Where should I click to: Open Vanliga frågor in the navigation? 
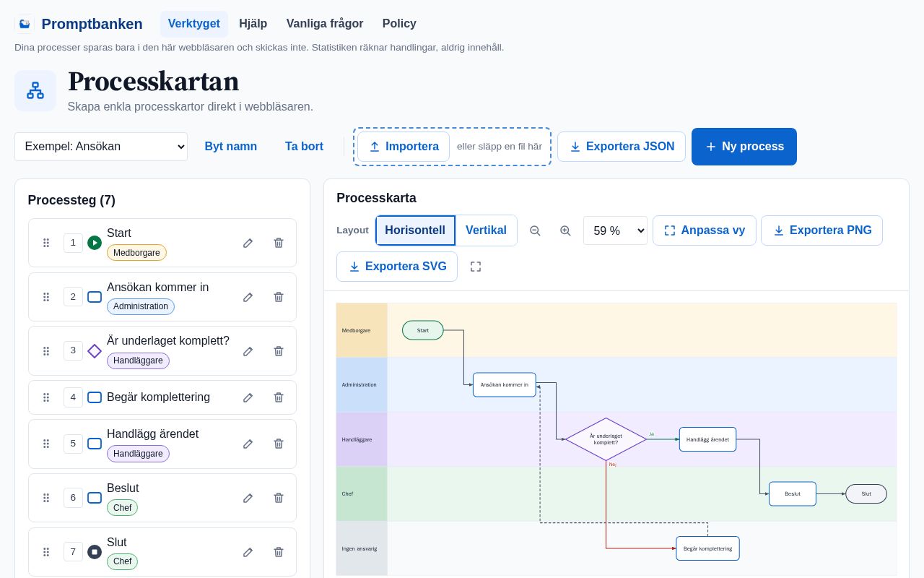(x=325, y=24)
